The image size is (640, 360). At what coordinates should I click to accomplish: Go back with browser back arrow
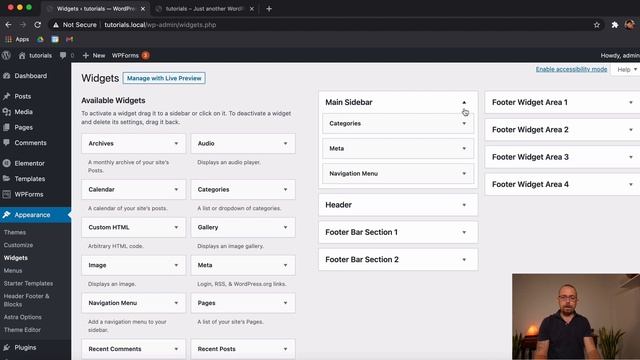[x=8, y=25]
